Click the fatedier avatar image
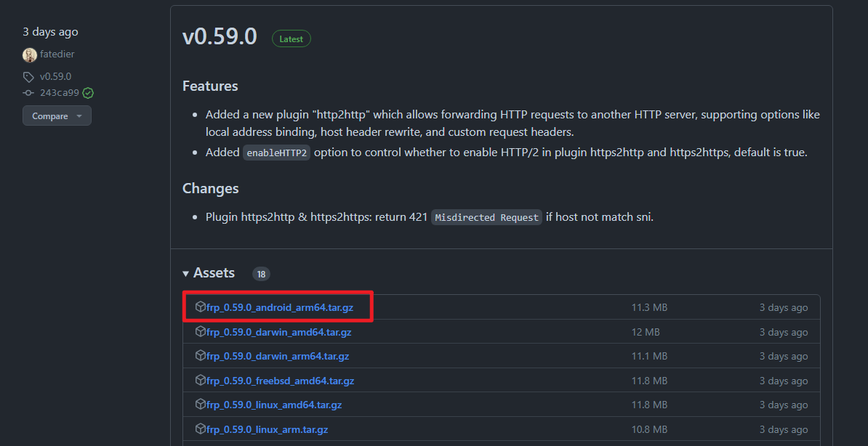The width and height of the screenshot is (868, 446). pyautogui.click(x=29, y=54)
